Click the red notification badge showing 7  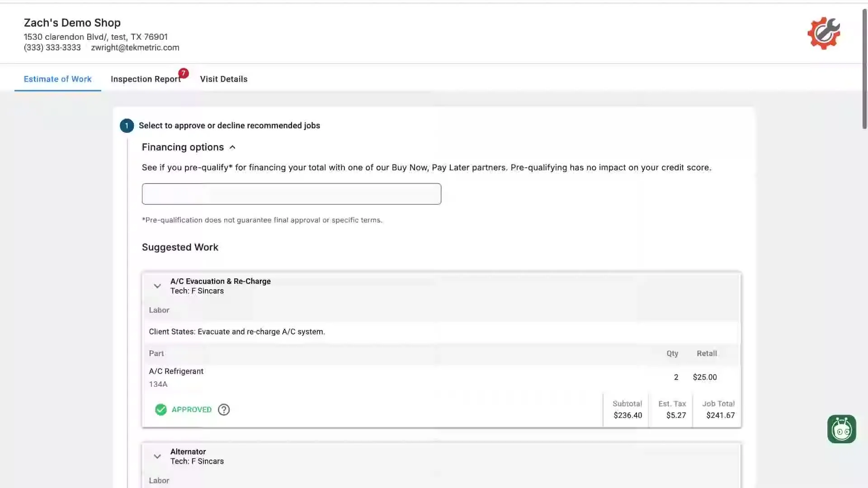tap(183, 73)
